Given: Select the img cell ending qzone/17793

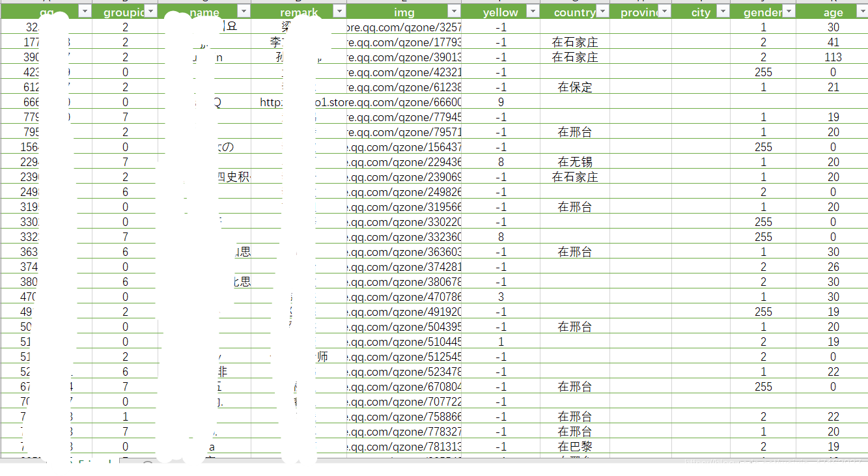Looking at the screenshot, I should coord(404,42).
